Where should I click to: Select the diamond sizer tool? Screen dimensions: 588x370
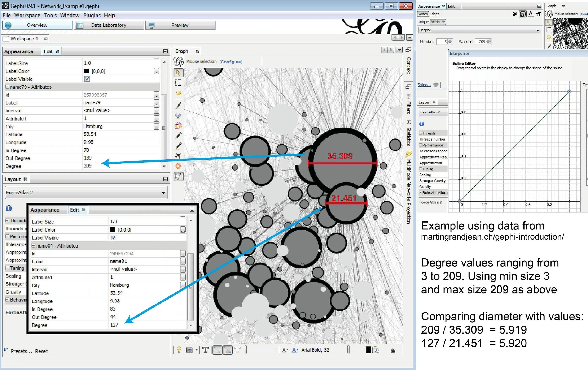[x=178, y=115]
